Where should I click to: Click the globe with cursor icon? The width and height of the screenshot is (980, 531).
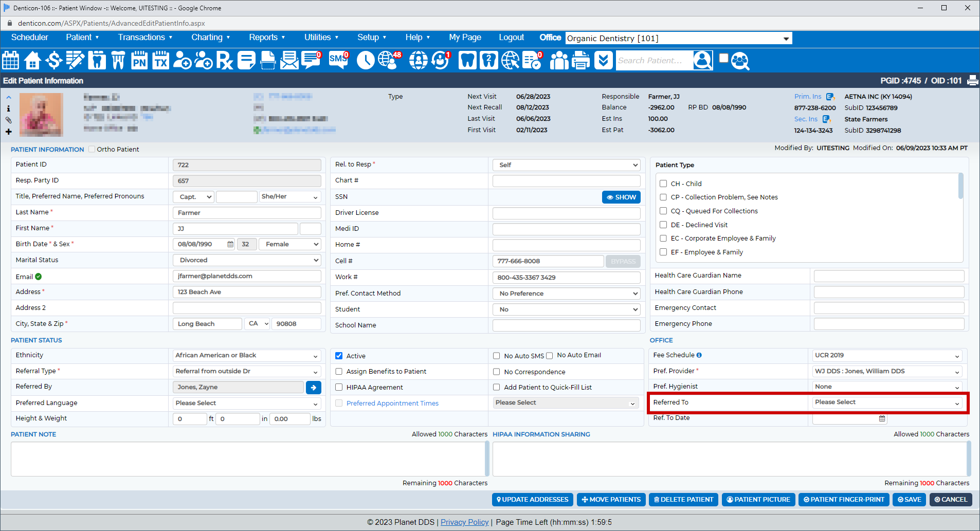pyautogui.click(x=510, y=60)
